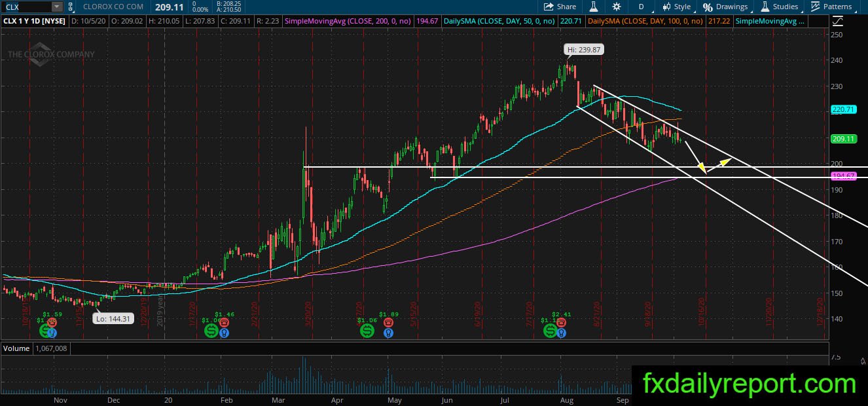Screen dimensions: 868x406
Task: Open the Studies menu
Action: pyautogui.click(x=779, y=7)
